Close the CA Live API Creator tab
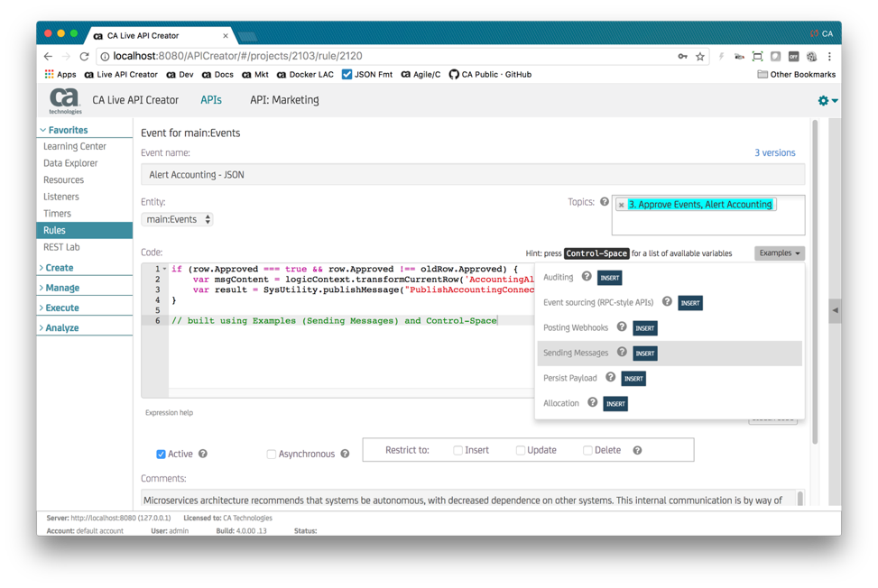 (225, 35)
